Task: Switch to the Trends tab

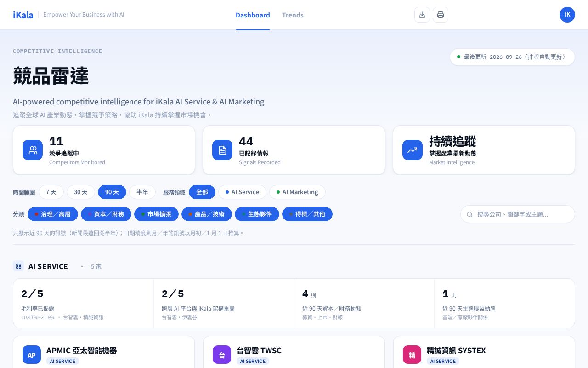Action: click(293, 15)
